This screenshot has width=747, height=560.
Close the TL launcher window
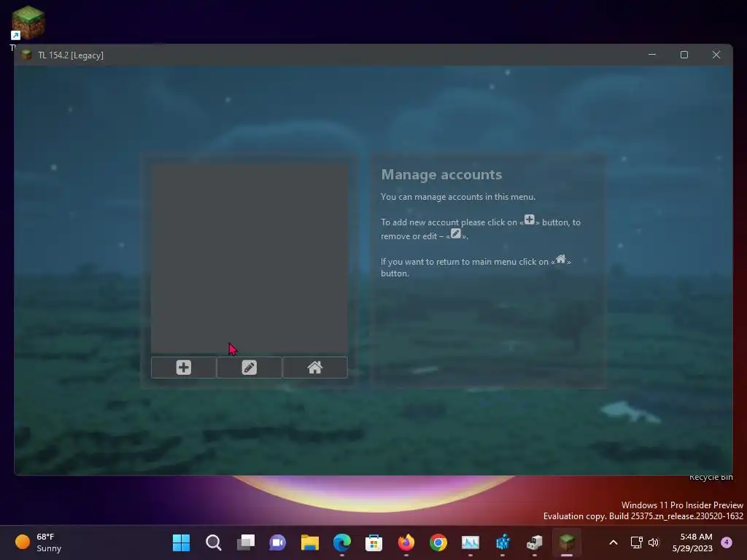pos(716,55)
